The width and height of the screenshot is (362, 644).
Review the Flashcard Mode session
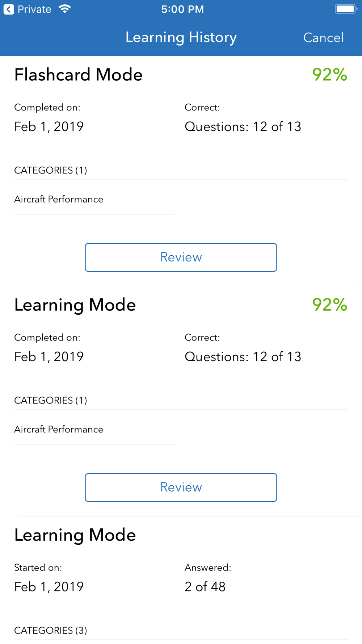181,257
